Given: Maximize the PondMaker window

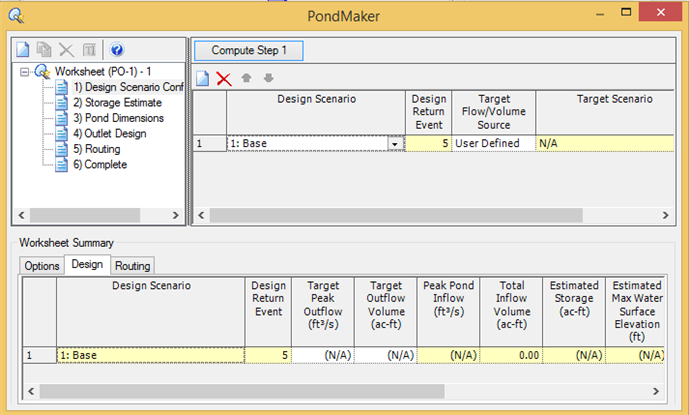Looking at the screenshot, I should (x=626, y=12).
